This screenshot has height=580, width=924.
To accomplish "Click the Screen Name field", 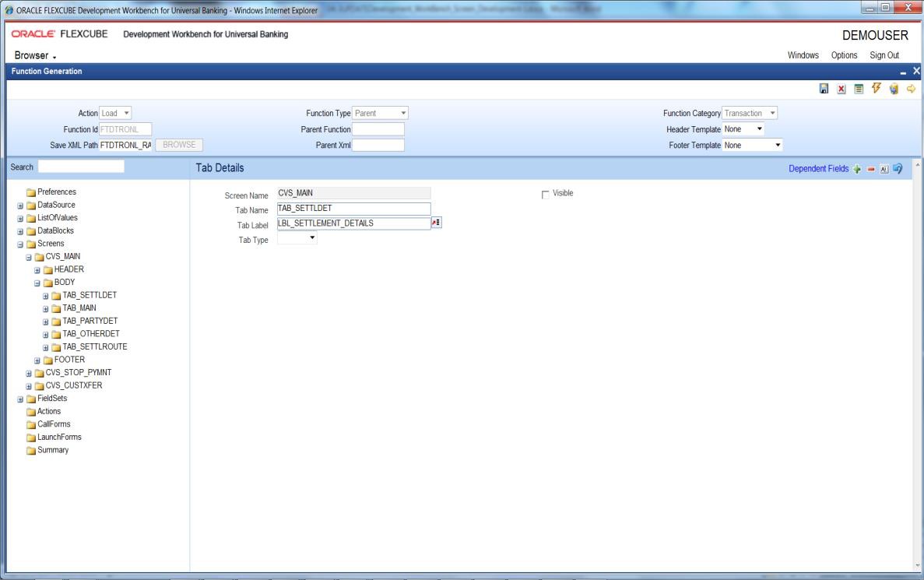I will coord(353,193).
